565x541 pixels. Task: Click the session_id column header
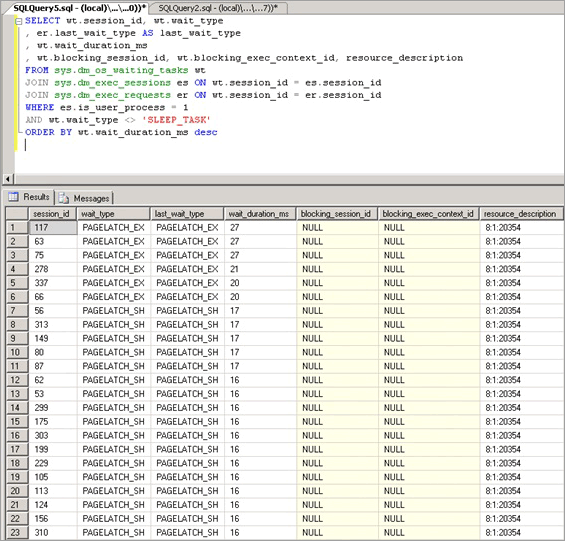click(x=52, y=214)
